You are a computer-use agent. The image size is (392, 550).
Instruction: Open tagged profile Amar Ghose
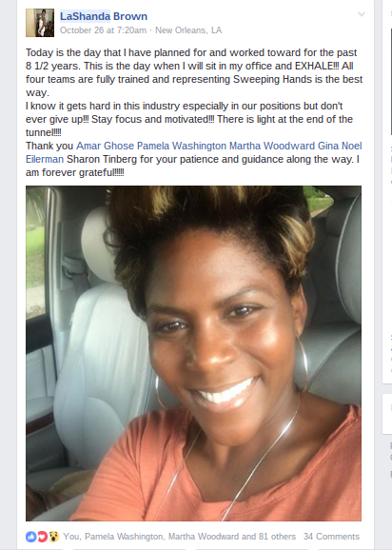106,146
